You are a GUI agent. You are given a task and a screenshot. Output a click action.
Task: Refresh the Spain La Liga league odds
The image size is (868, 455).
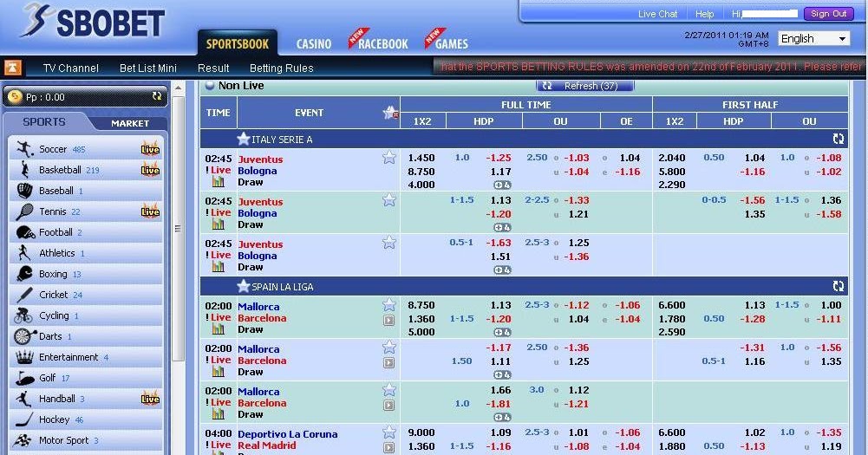[x=839, y=286]
